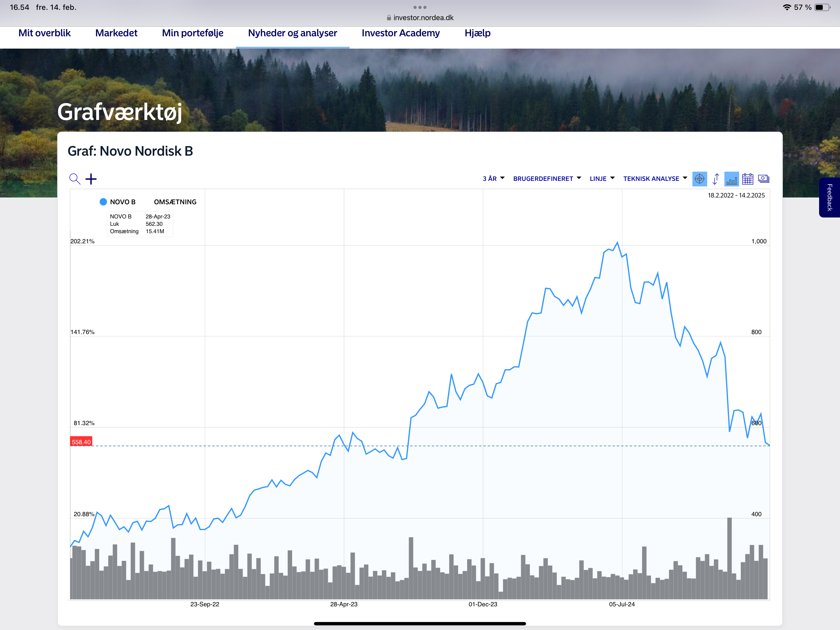Image resolution: width=840 pixels, height=630 pixels.
Task: Tap the three-dot multitasking menu at top
Action: 420,7
